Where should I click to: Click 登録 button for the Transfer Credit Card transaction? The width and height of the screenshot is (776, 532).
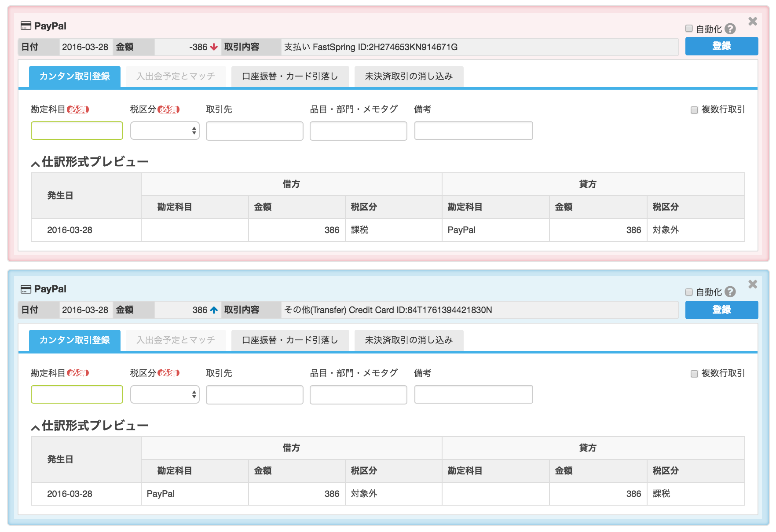point(721,310)
